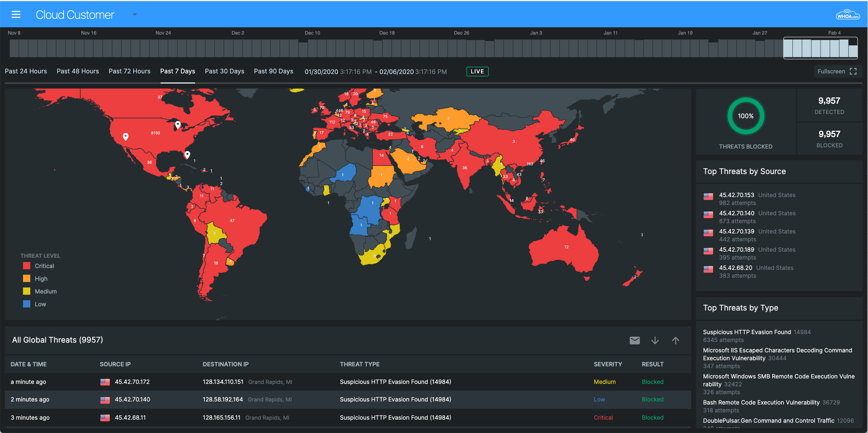Viewport: 868px width, 433px height.
Task: Click the Past 90 Days button
Action: [273, 71]
